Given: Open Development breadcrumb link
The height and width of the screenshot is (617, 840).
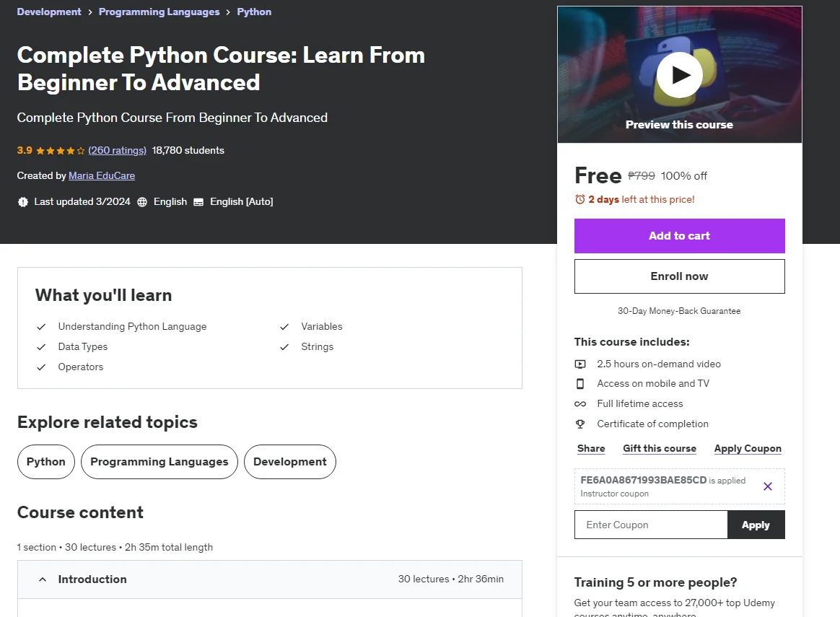Looking at the screenshot, I should point(49,12).
